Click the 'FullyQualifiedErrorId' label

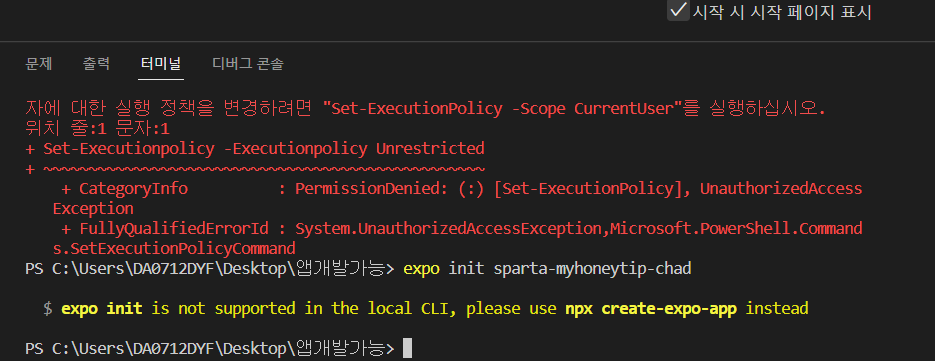[x=174, y=229]
